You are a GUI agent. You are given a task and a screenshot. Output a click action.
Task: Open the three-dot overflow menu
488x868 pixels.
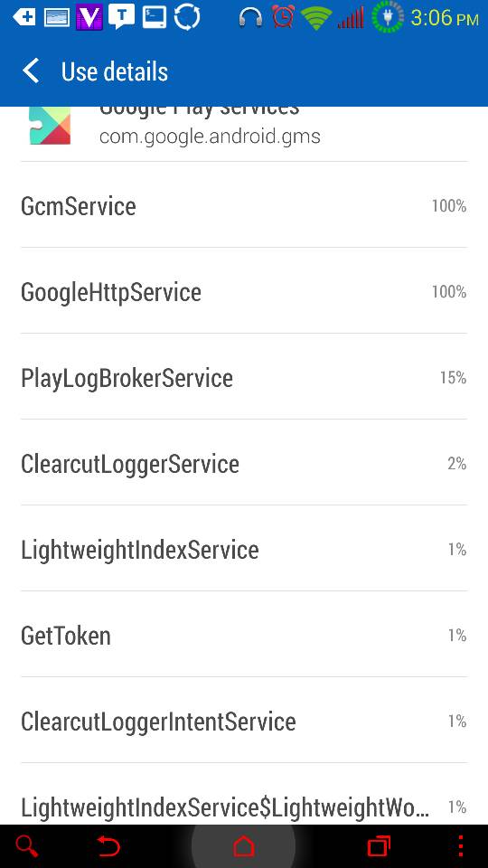[x=462, y=846]
